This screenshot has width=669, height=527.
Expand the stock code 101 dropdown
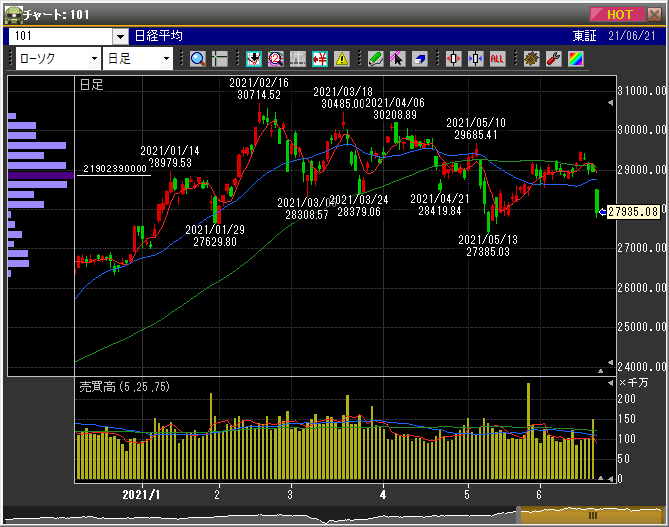[x=120, y=36]
